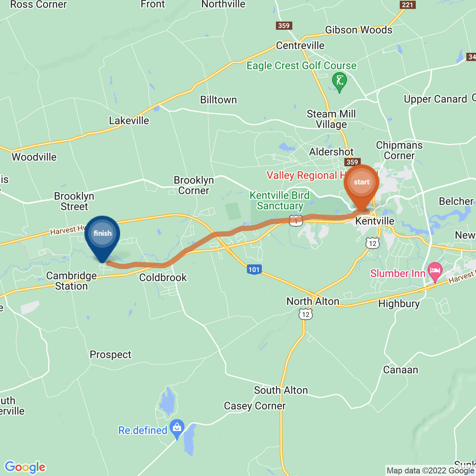Click the Kentville Bird Sanctuary label

pos(280,200)
